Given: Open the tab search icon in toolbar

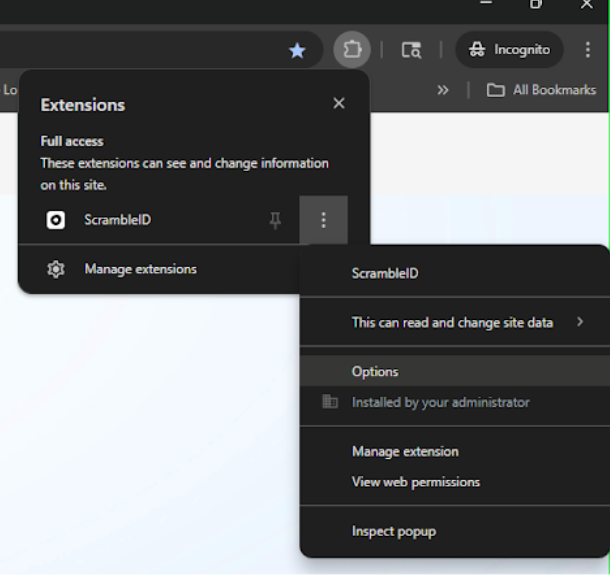Looking at the screenshot, I should (x=411, y=50).
